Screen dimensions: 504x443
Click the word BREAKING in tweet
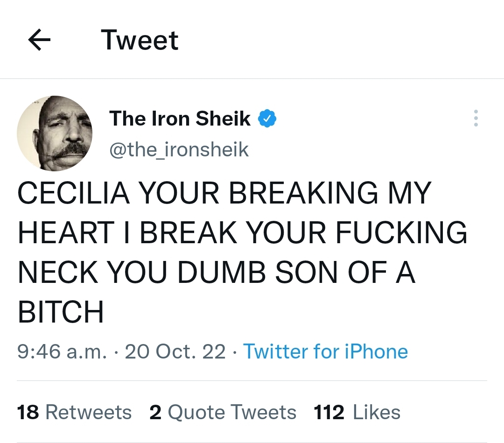pyautogui.click(x=303, y=193)
